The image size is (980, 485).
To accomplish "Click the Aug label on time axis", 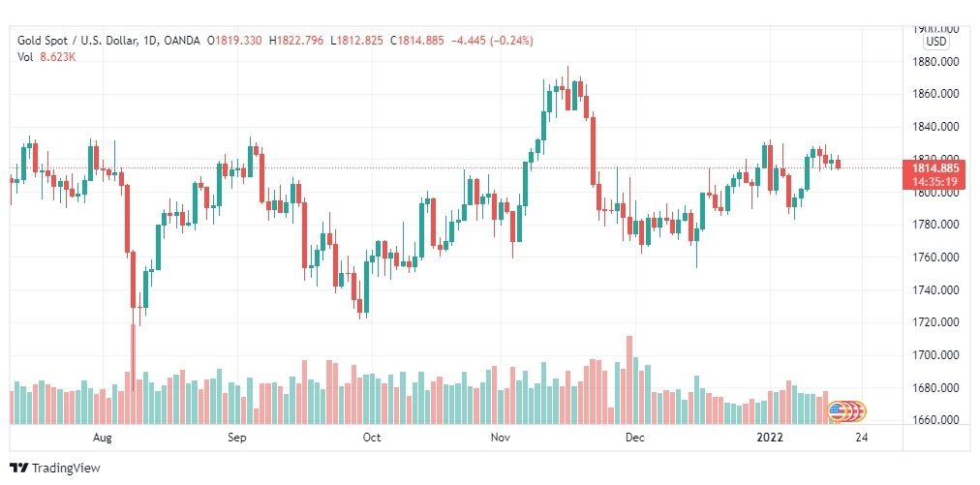I will pos(102,438).
